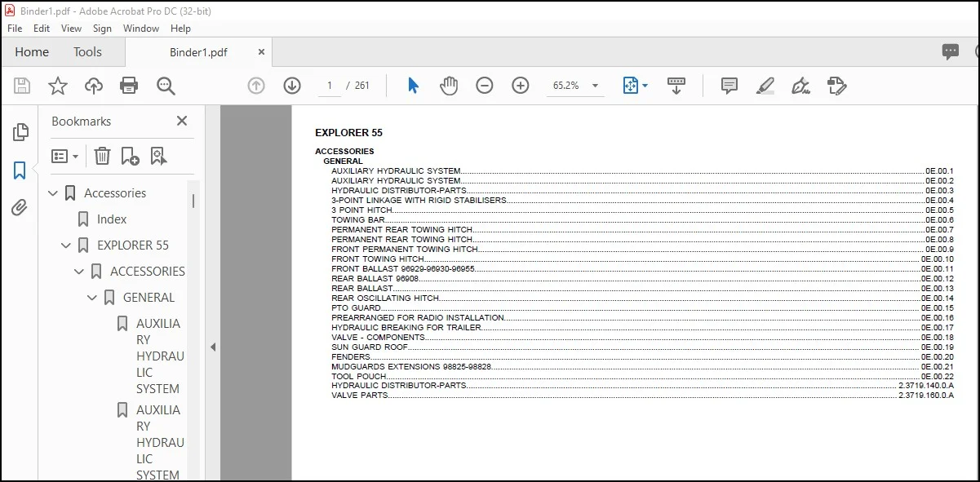Open the Find text magnifier tool
Viewport: 980px width, 482px height.
click(x=166, y=86)
